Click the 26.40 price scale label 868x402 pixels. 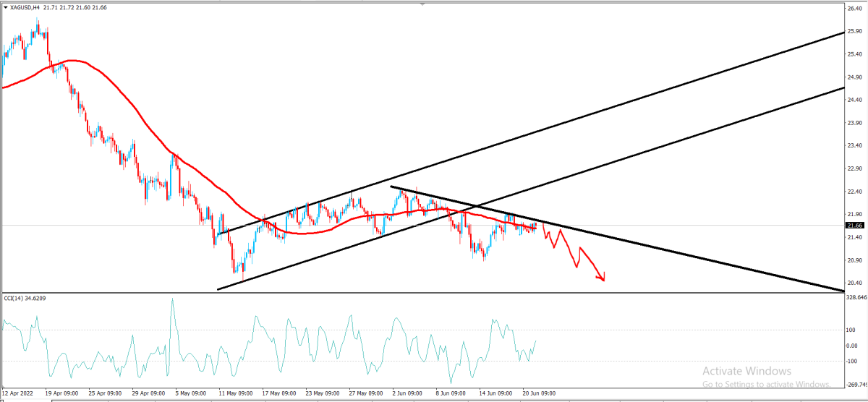854,9
